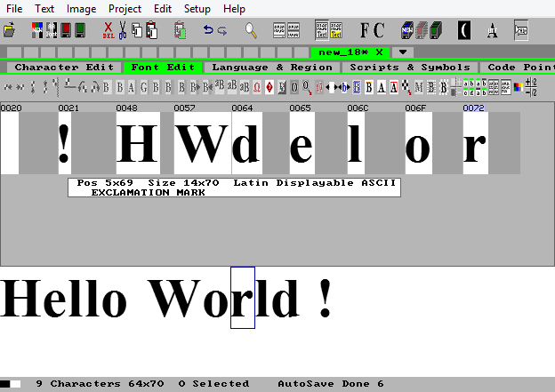Image resolution: width=555 pixels, height=392 pixels.
Task: Open the Setup menu
Action: 197,9
